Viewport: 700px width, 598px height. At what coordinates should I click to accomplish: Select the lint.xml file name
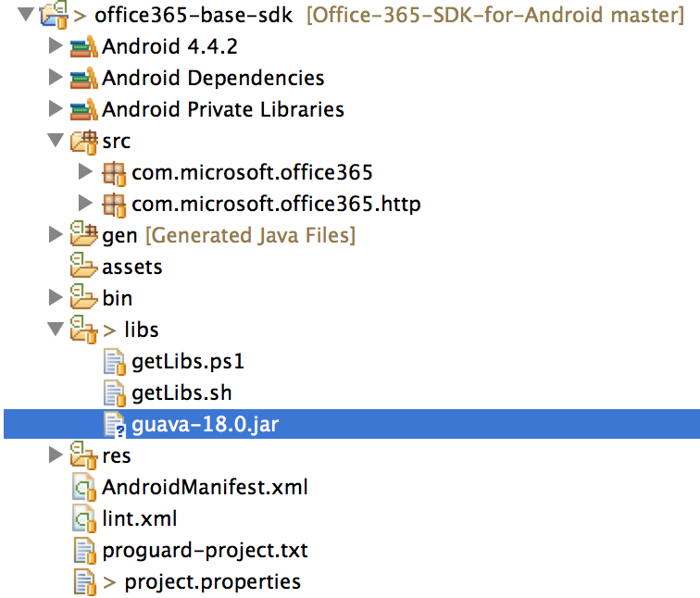(139, 518)
